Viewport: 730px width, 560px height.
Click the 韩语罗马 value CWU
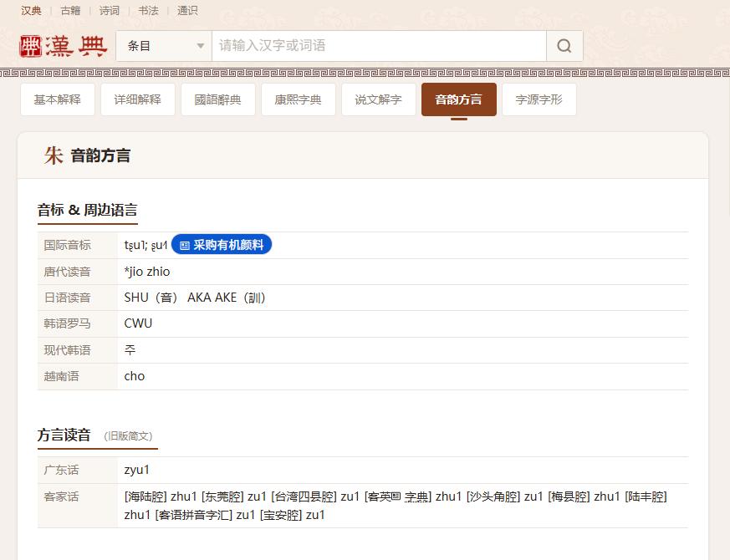coord(138,323)
